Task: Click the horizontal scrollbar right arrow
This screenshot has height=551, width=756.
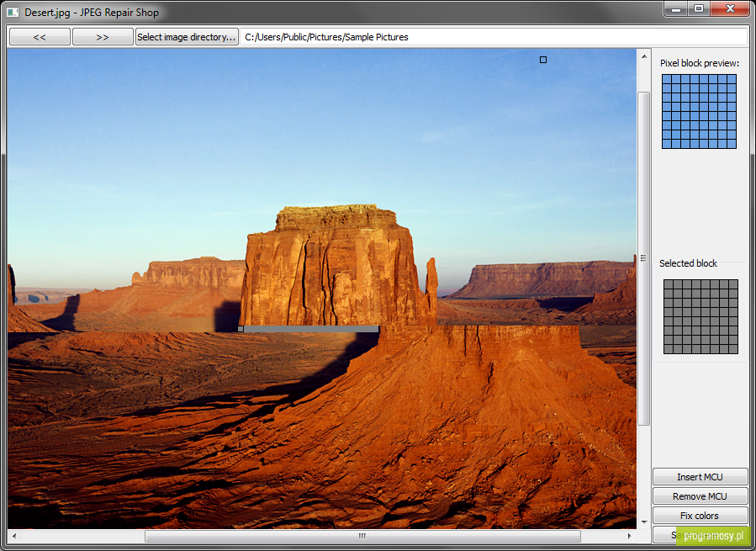Action: click(629, 536)
